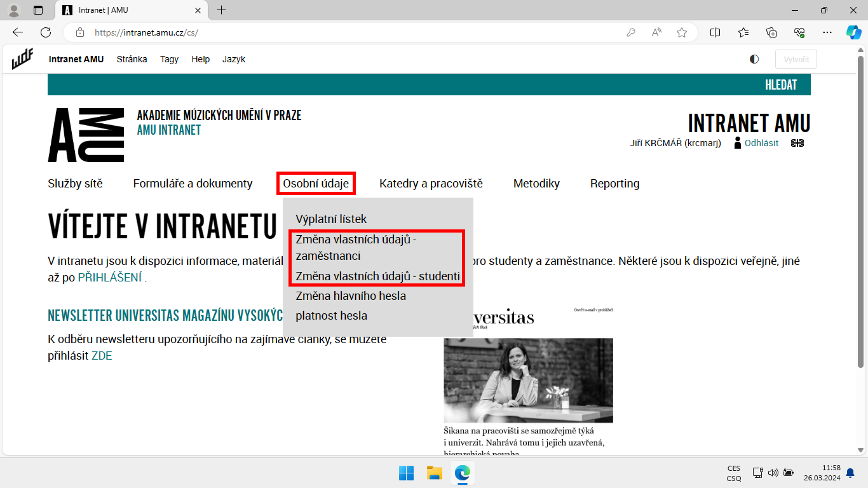Click Universitas newsletter photo
The image size is (868, 488).
tap(528, 381)
